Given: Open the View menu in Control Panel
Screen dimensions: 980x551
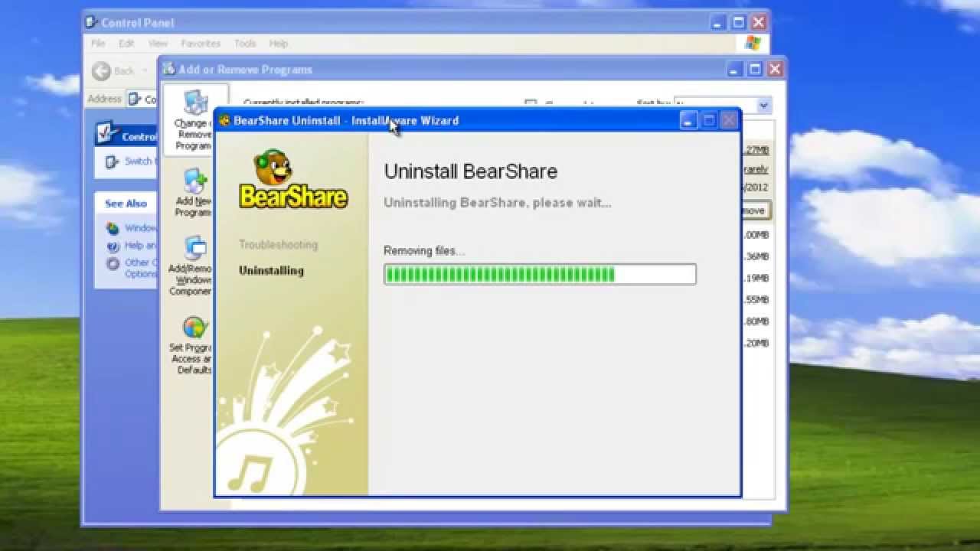Looking at the screenshot, I should click(158, 44).
